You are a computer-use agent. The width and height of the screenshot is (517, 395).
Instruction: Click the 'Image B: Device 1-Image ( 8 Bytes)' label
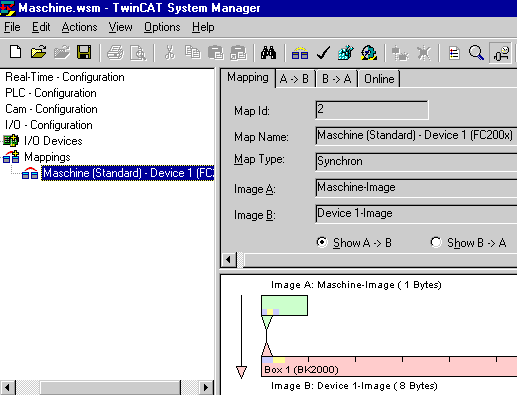click(x=354, y=386)
